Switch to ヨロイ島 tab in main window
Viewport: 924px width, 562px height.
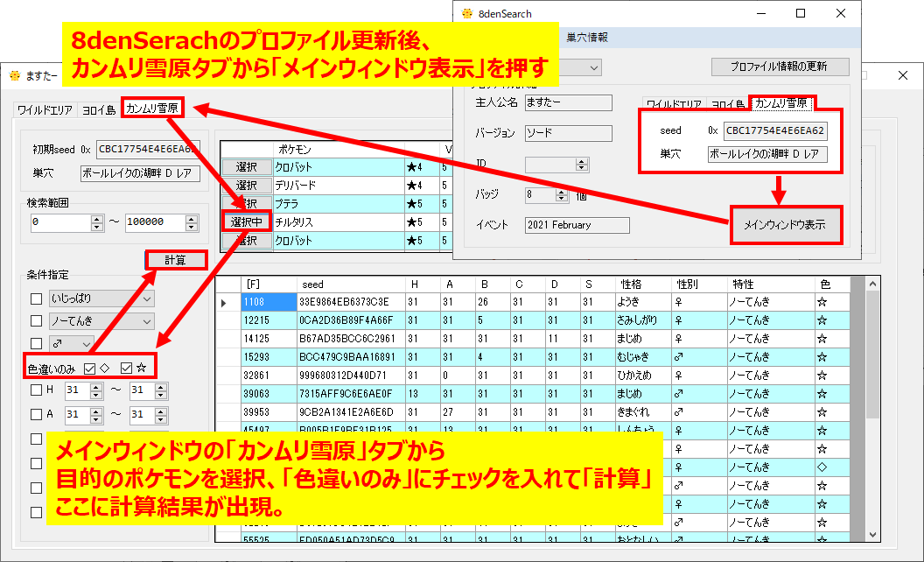click(x=98, y=109)
